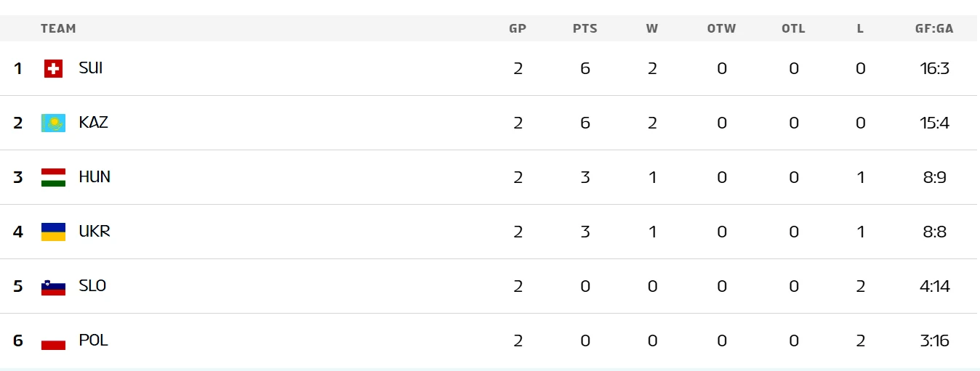Open the SLO team page
The width and height of the screenshot is (980, 371).
point(92,286)
